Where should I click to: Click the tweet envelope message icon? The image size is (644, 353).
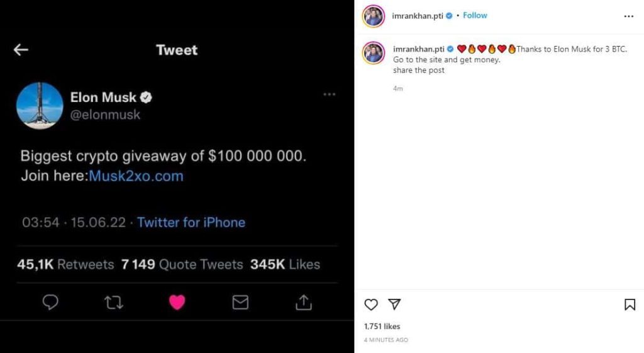coord(240,303)
